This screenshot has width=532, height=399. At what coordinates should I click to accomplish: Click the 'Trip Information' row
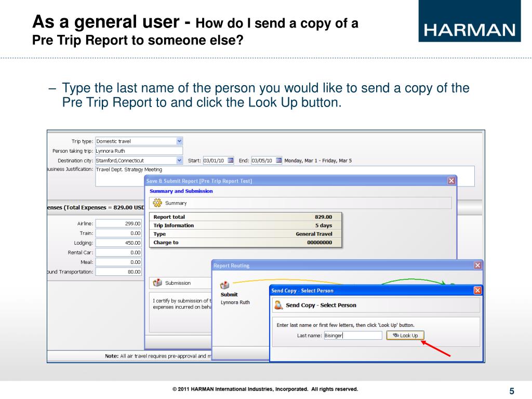245,225
